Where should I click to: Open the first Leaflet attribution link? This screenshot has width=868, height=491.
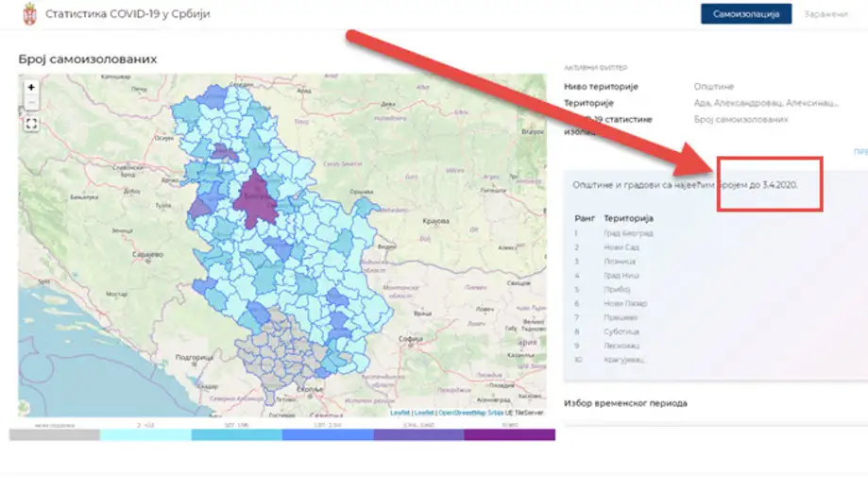(400, 413)
